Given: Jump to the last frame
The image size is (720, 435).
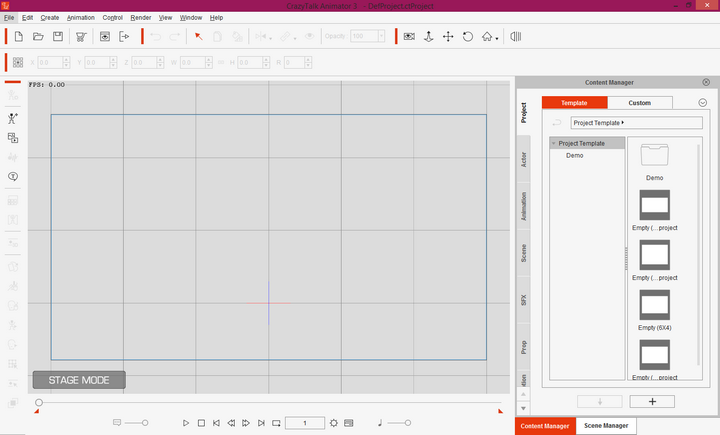Looking at the screenshot, I should [261, 423].
